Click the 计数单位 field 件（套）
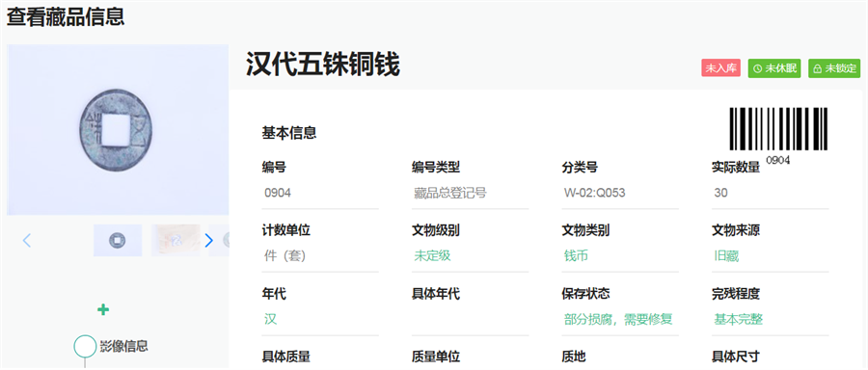This screenshot has width=868, height=370. point(320,256)
